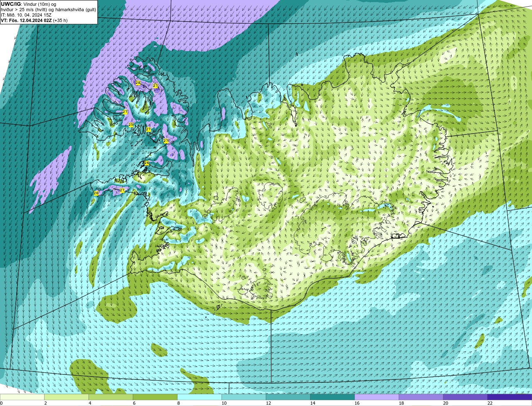Click the legend scale label '20'
This screenshot has height=406, width=532.
click(x=446, y=403)
